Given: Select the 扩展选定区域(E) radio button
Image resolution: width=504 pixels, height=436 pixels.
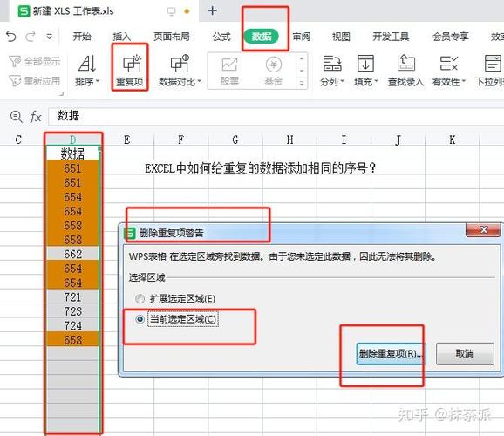Looking at the screenshot, I should pos(140,299).
